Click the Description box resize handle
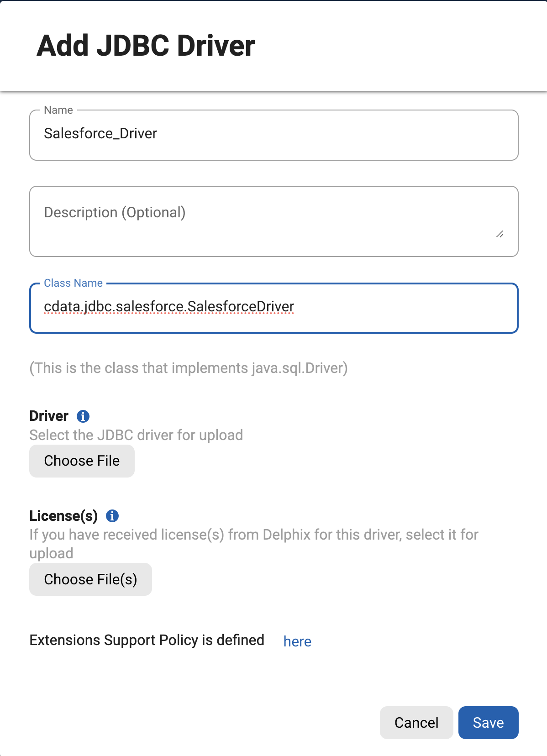The image size is (547, 756). pos(500,234)
